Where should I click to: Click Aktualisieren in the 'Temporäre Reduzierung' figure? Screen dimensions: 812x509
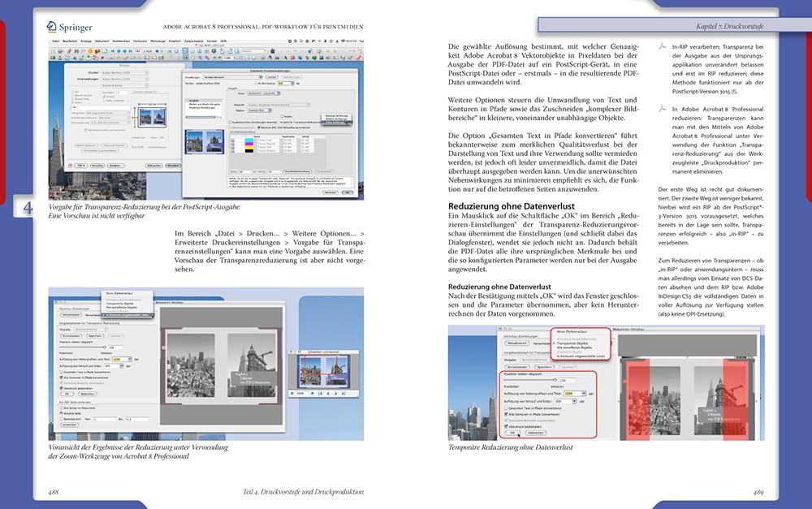click(x=517, y=343)
